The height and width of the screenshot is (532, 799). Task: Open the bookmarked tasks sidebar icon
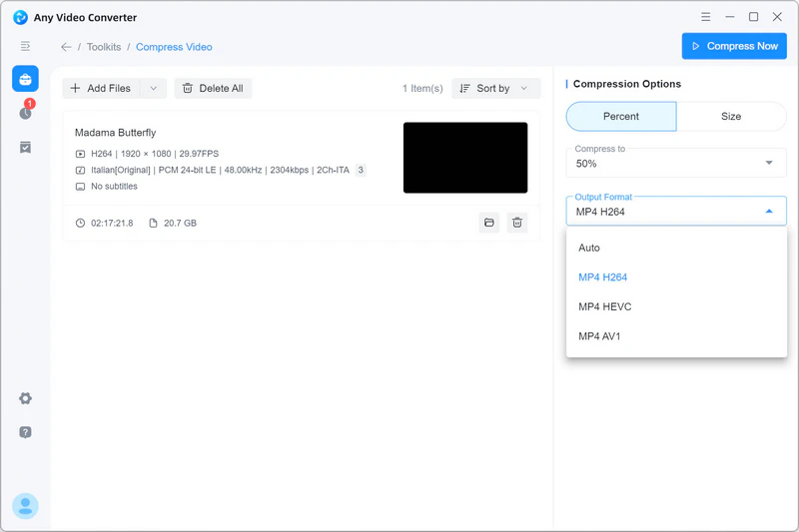click(x=25, y=147)
